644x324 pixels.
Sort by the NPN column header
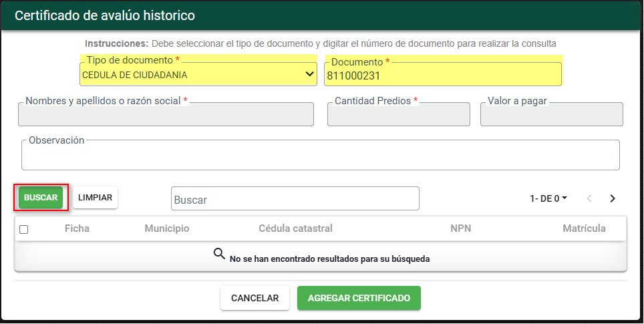(x=461, y=228)
